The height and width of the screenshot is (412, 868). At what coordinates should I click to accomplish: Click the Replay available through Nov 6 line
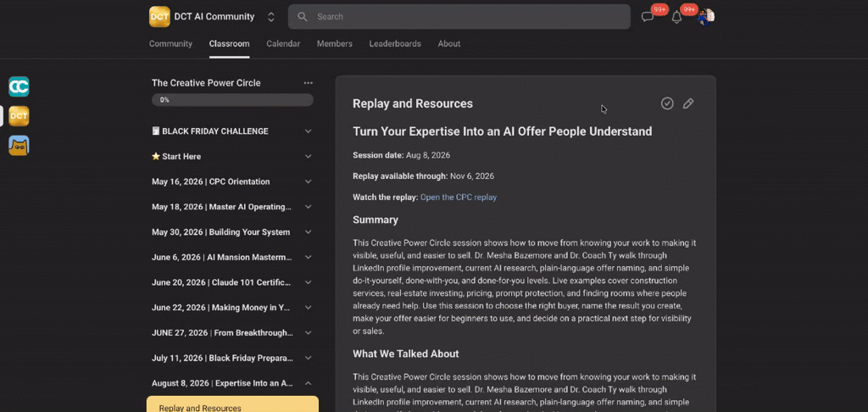click(x=424, y=176)
